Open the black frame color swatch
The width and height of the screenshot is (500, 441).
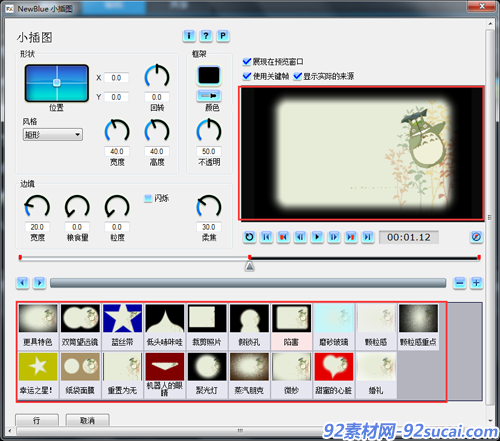click(x=209, y=75)
